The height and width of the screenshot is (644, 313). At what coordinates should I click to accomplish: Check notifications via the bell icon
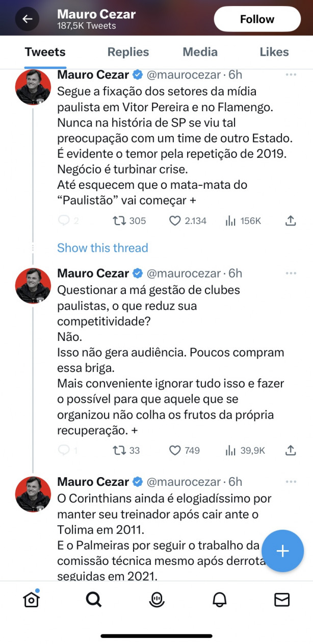pos(219,600)
